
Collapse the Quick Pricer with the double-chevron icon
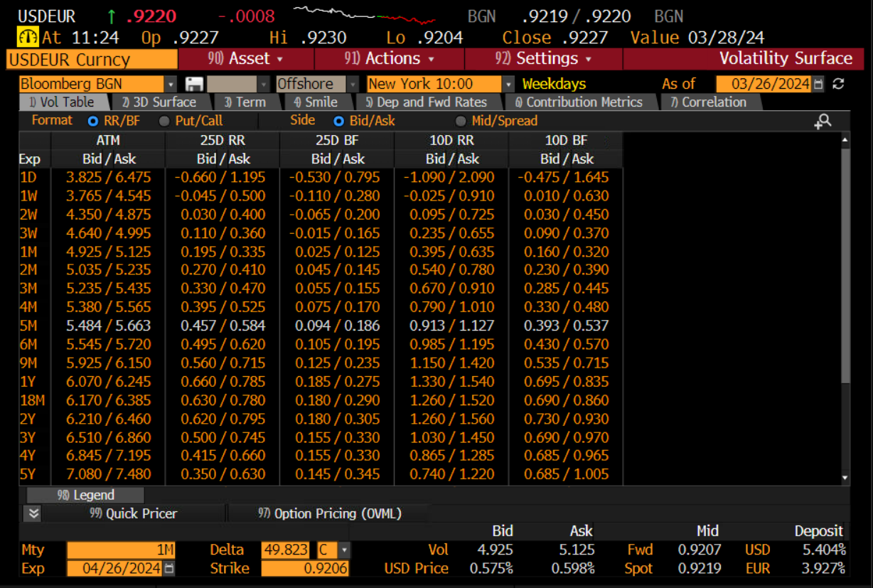(33, 513)
